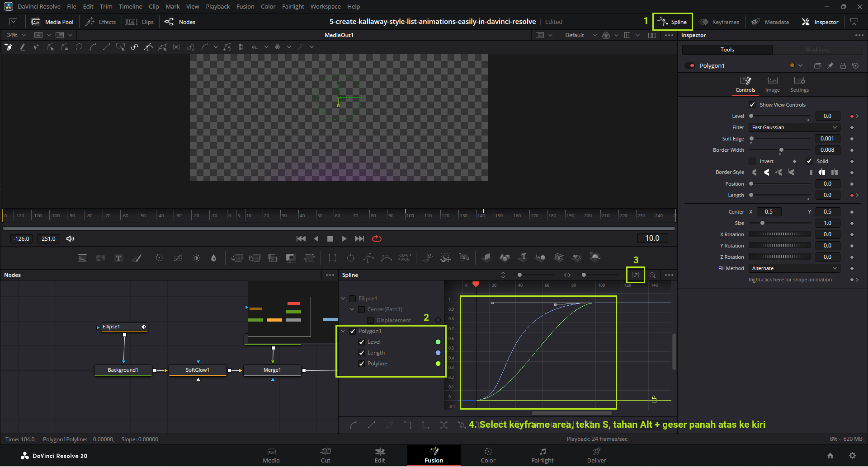Screen dimensions: 868x467
Task: Open the Fill Method Alternate dropdown
Action: click(x=794, y=268)
